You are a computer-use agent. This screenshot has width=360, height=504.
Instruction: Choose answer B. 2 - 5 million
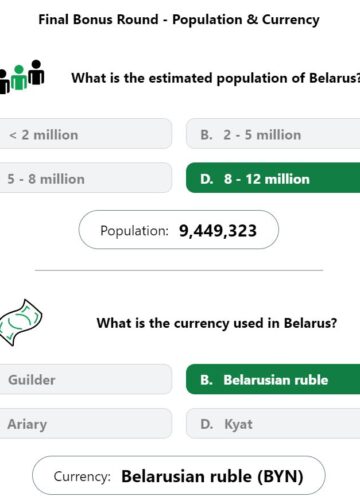[273, 134]
